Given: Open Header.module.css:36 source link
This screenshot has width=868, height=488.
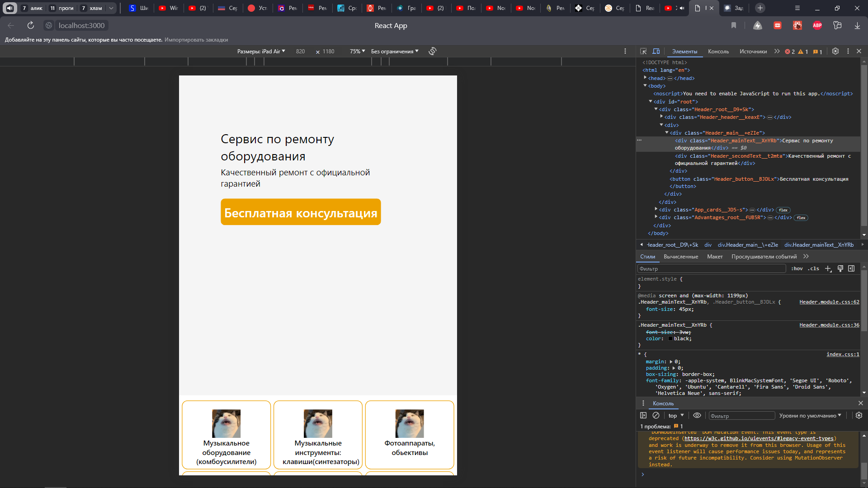Looking at the screenshot, I should [x=829, y=325].
